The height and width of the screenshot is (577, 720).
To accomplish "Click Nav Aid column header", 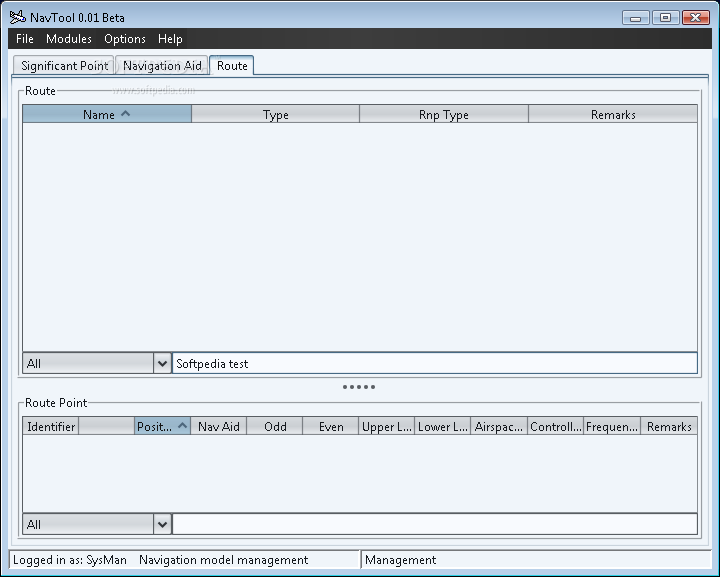I will tap(219, 426).
